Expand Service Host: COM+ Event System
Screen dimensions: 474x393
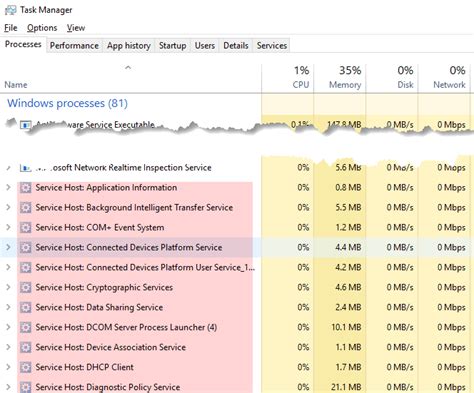click(8, 228)
